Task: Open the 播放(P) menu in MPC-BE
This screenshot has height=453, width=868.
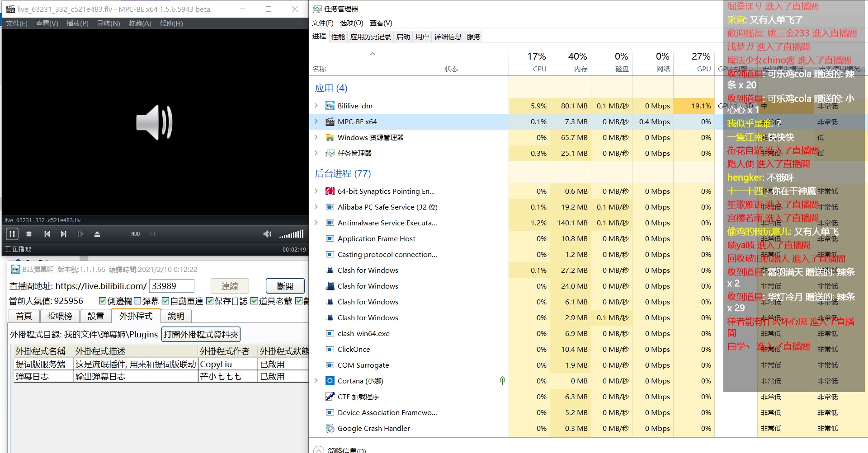Action: coord(77,23)
